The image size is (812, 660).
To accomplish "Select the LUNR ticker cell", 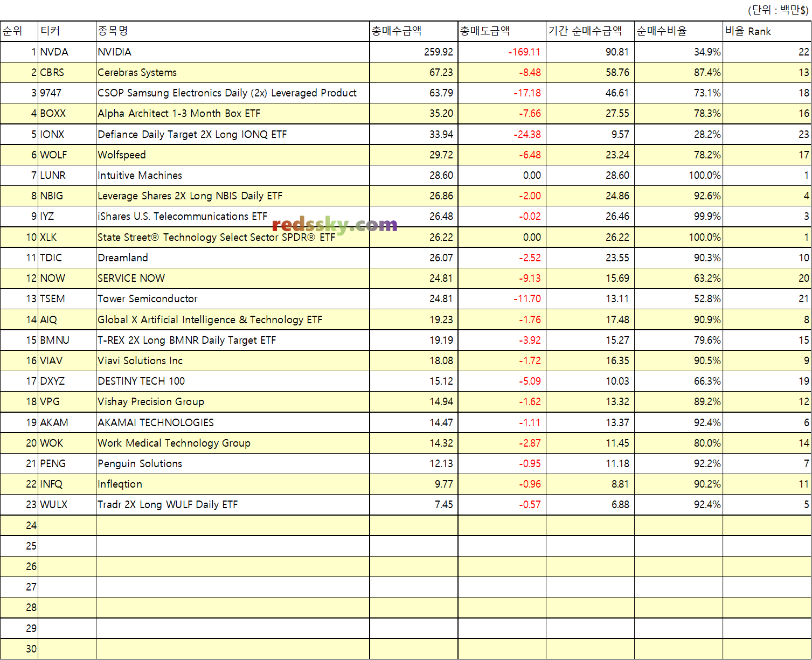I will [67, 175].
